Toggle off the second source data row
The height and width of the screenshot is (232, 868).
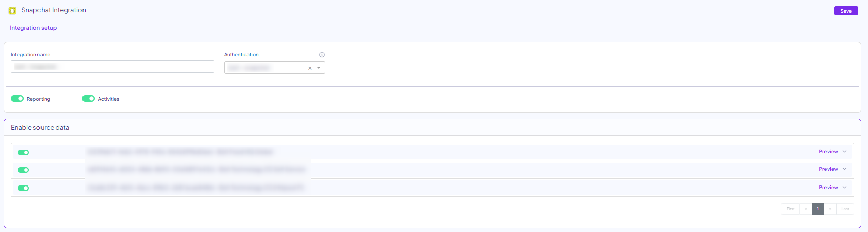pos(23,170)
